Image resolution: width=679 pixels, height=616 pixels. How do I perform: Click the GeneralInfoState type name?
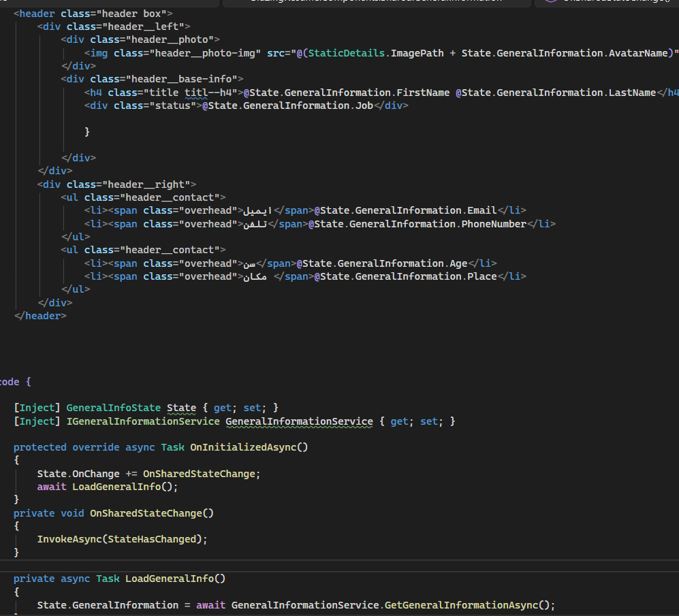click(113, 408)
